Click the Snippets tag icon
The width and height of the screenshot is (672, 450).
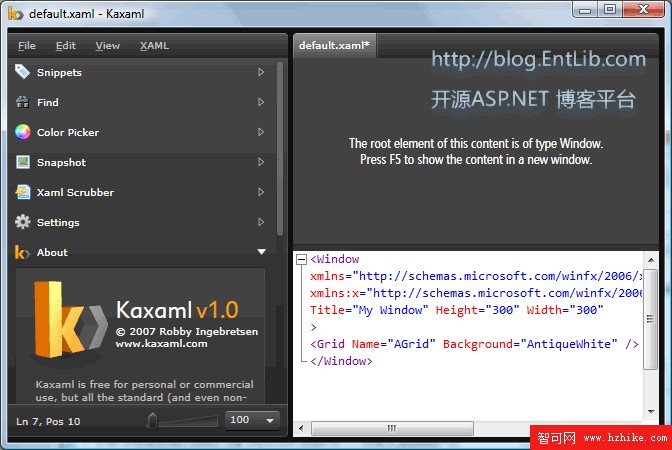[22, 72]
